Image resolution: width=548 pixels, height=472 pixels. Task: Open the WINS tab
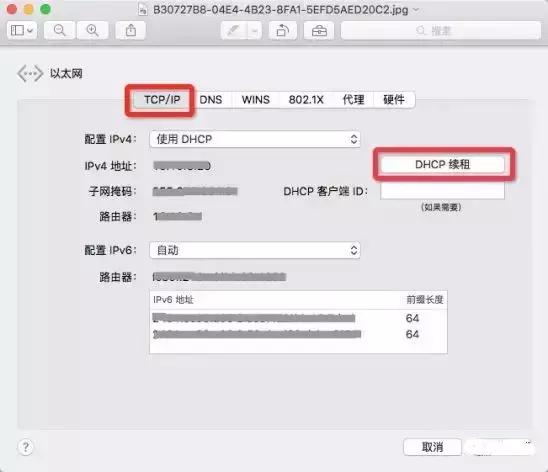point(255,100)
